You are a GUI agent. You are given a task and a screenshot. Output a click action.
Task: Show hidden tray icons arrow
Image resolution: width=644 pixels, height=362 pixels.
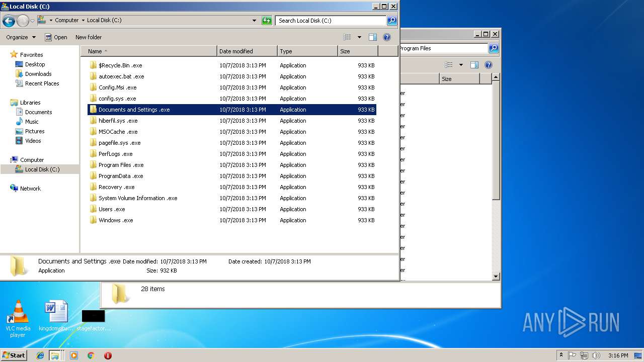coord(561,355)
